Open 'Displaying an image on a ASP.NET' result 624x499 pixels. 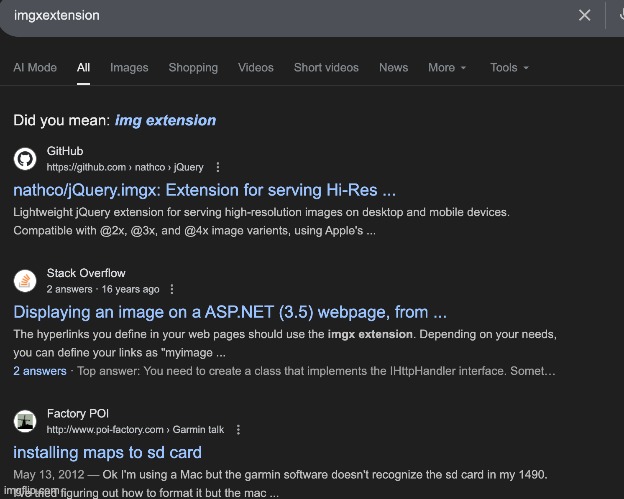point(230,312)
